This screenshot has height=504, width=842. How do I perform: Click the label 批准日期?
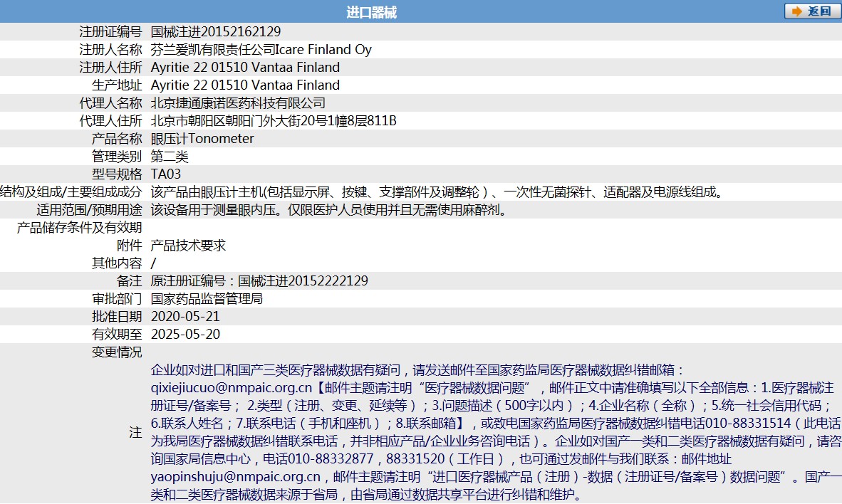(x=117, y=316)
